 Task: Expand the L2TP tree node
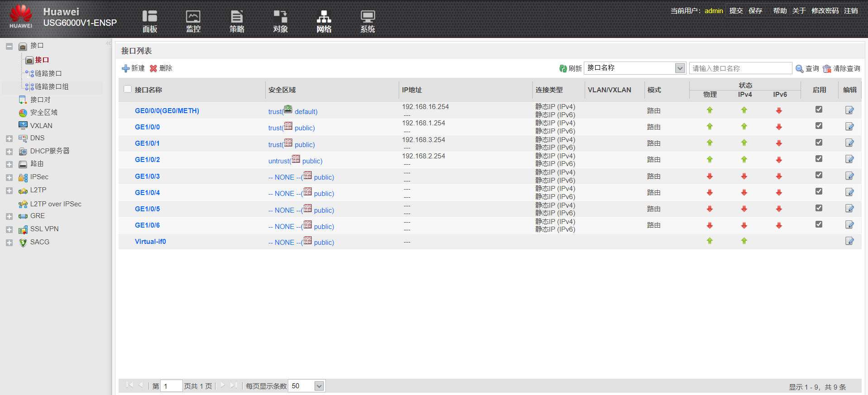(9, 190)
